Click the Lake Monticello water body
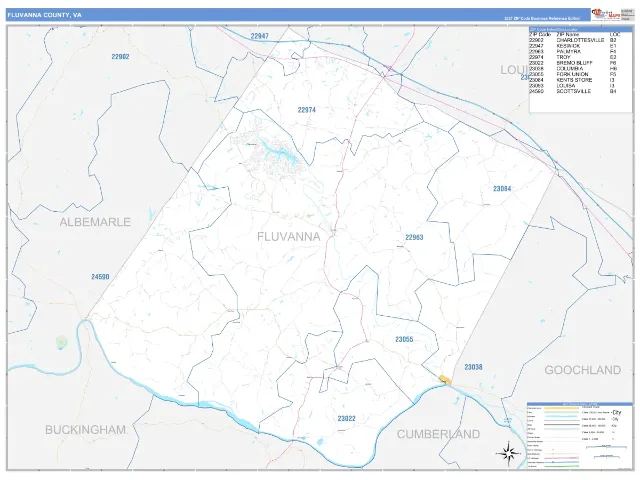The image size is (640, 480). tap(277, 149)
